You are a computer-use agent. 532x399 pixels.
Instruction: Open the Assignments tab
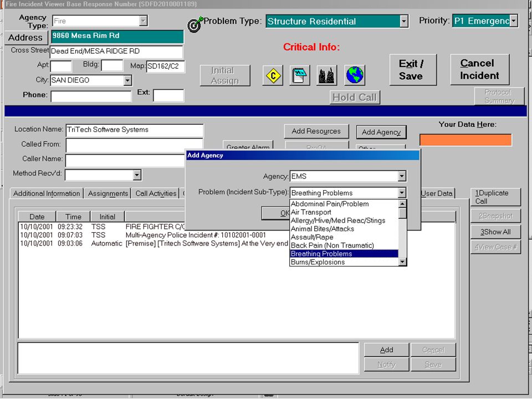[108, 193]
